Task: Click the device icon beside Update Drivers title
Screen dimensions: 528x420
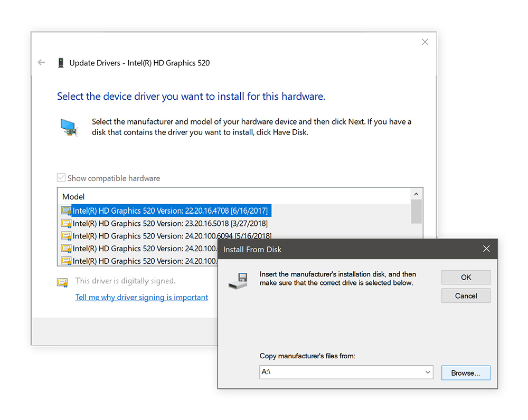Action: pos(61,63)
